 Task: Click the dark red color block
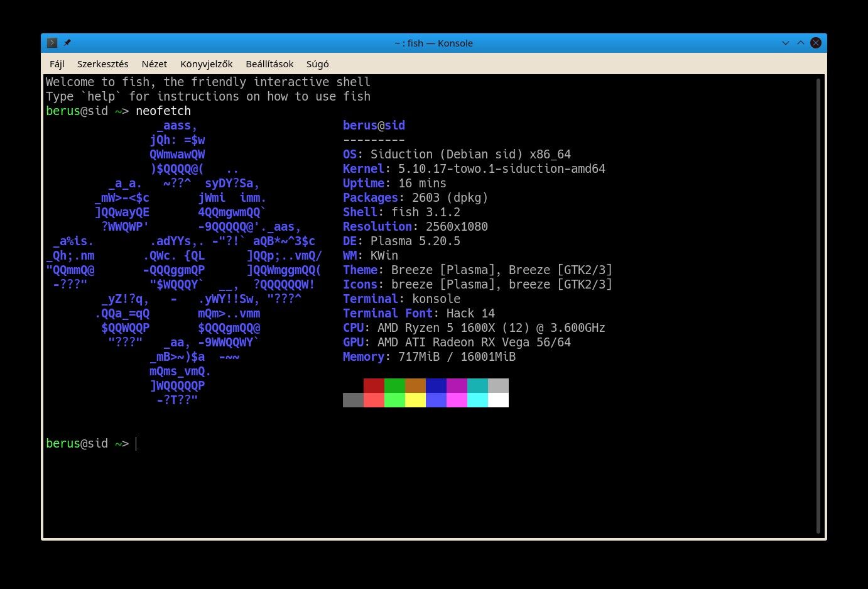point(374,385)
